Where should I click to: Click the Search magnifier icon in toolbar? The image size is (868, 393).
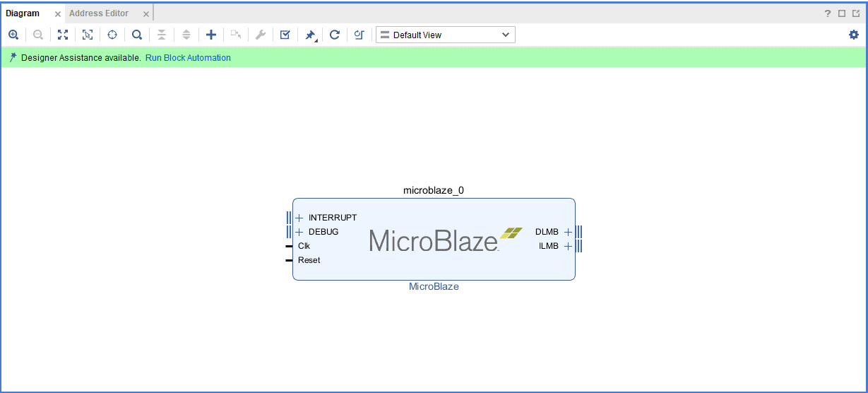click(x=137, y=35)
